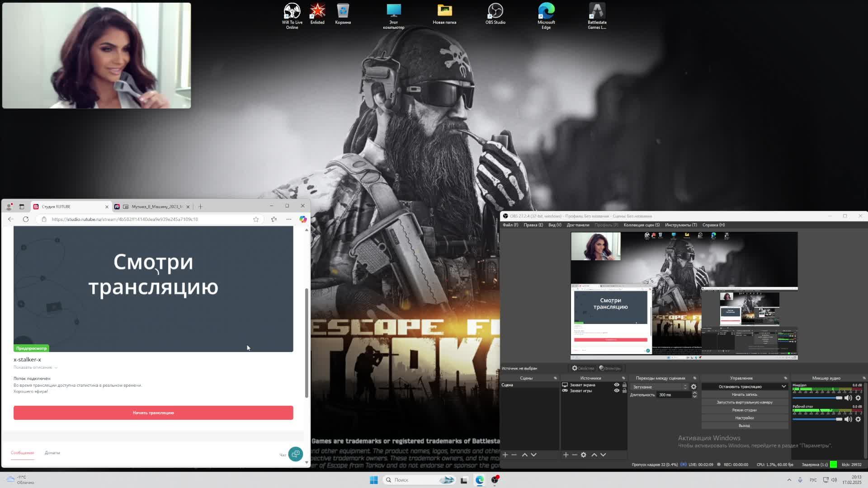Reload the RUTUBE studio page
The image size is (868, 488).
pos(26,219)
